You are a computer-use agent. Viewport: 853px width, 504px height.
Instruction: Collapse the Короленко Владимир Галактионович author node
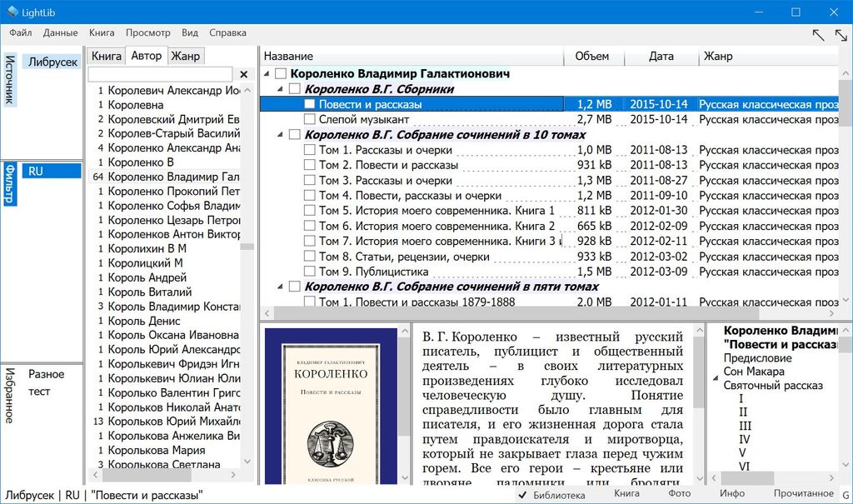click(267, 74)
